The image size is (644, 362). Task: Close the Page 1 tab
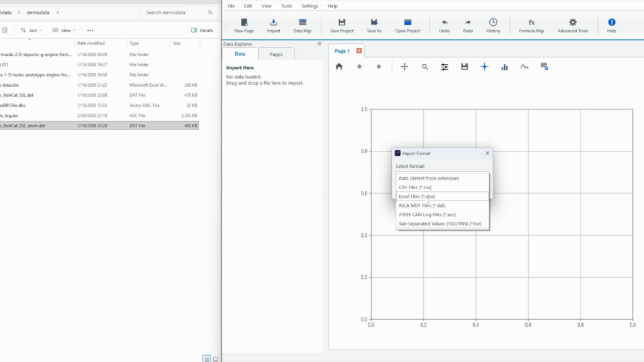359,51
